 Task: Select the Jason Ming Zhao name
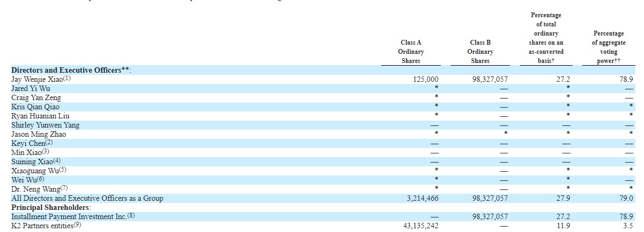tap(38, 134)
